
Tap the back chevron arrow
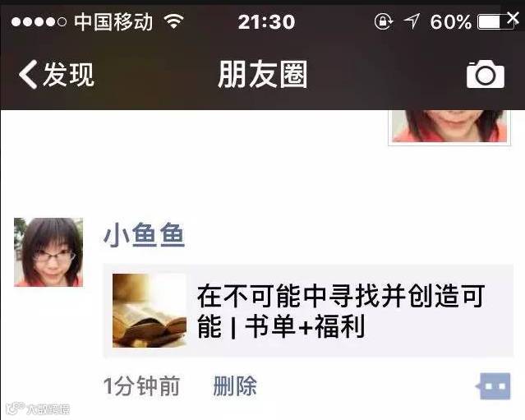coord(28,74)
